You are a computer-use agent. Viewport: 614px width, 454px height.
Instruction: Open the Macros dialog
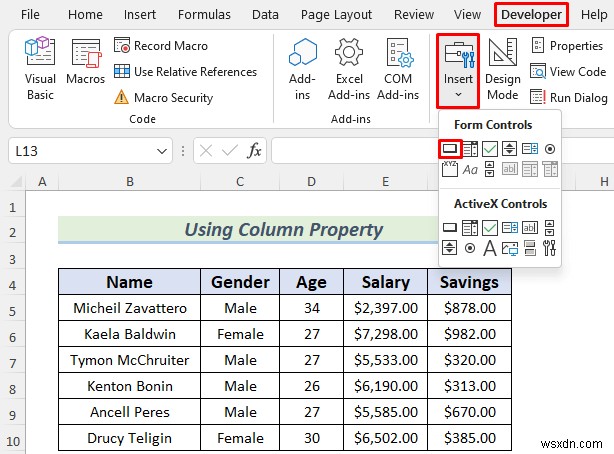86,62
